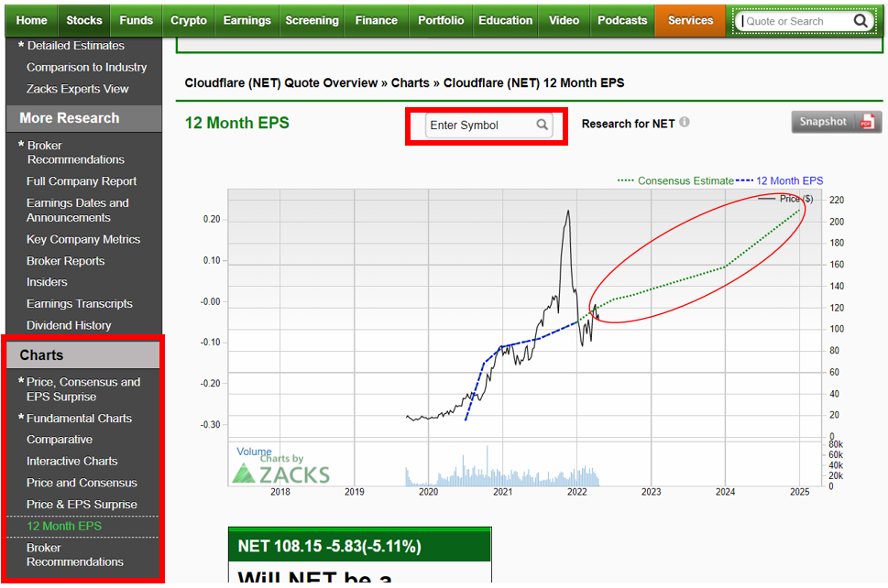Click the NET 108.15 quote banner
This screenshot has height=588, width=888.
[359, 546]
